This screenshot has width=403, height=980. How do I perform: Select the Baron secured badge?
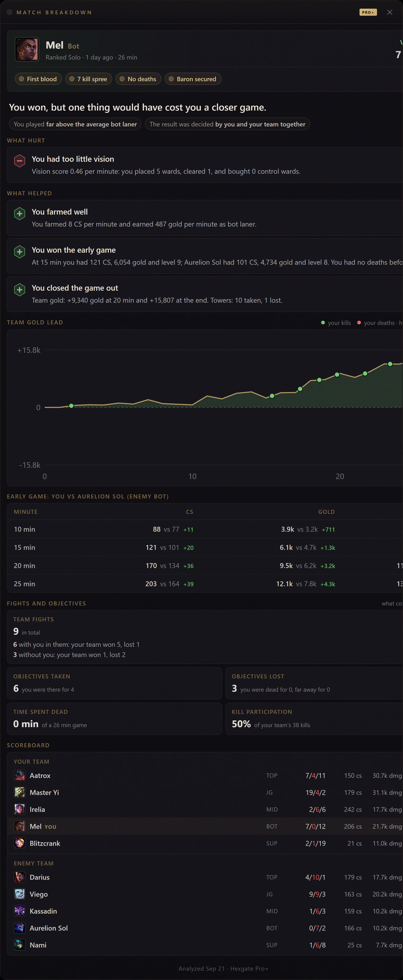[x=193, y=79]
